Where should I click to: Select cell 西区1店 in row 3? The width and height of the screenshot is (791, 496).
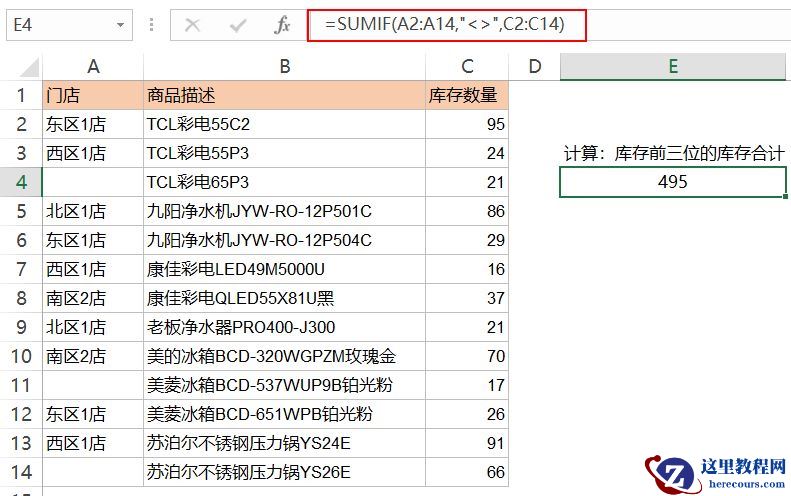click(x=93, y=153)
